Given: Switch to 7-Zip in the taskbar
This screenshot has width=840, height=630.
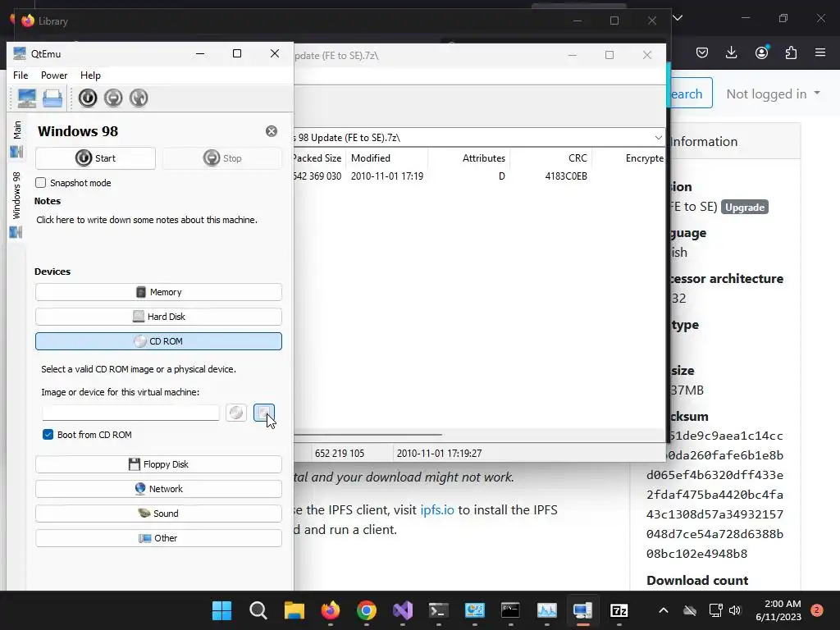Looking at the screenshot, I should pos(619,610).
